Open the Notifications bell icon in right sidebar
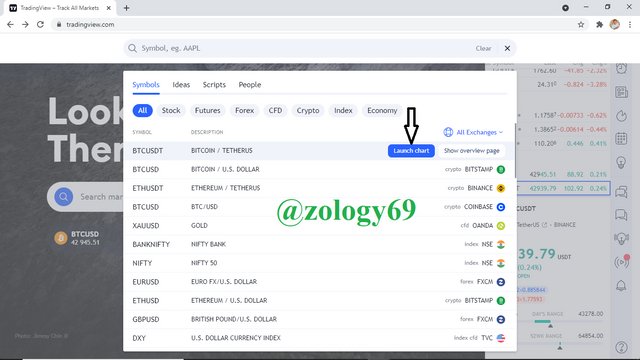 coord(622,286)
